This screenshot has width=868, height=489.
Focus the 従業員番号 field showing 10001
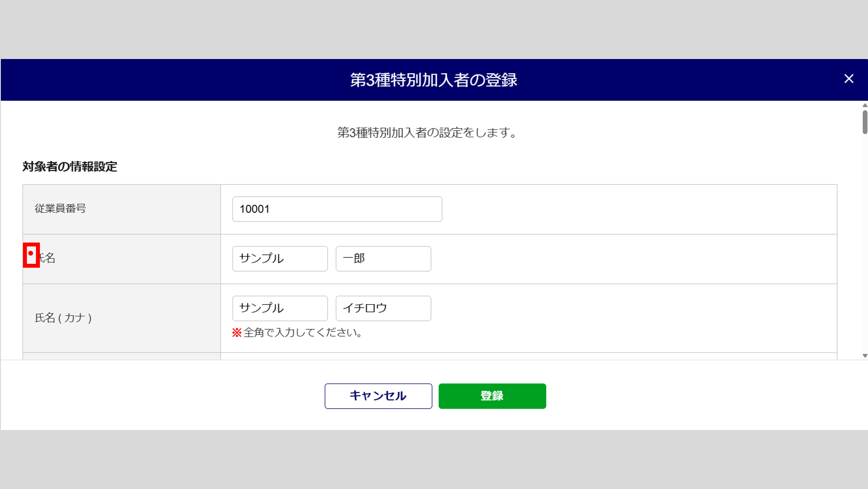click(x=337, y=209)
